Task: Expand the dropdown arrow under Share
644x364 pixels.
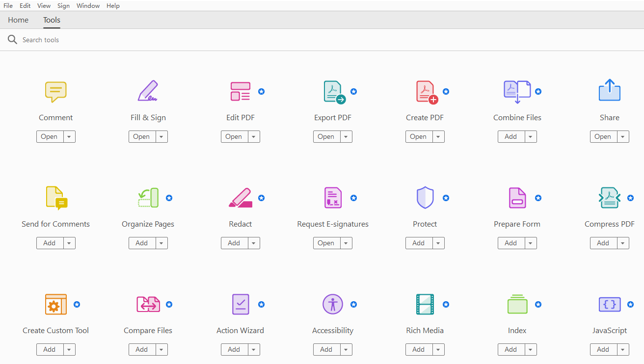Action: (x=623, y=137)
